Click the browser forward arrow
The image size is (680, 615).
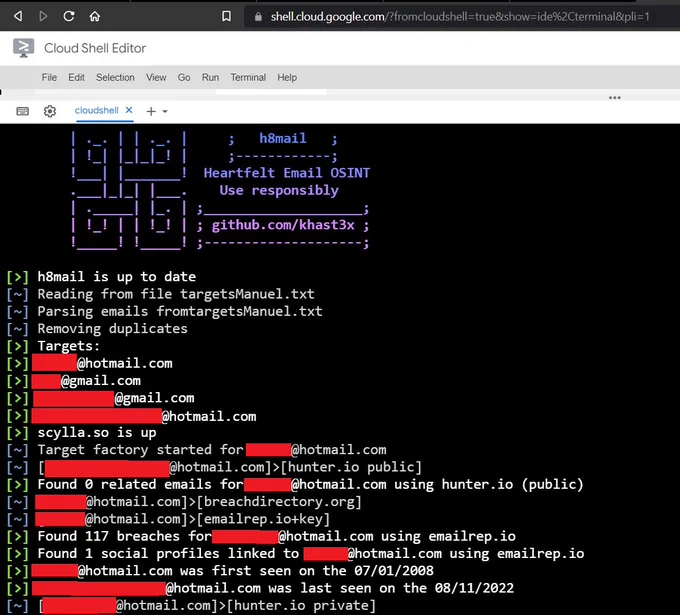click(x=43, y=16)
